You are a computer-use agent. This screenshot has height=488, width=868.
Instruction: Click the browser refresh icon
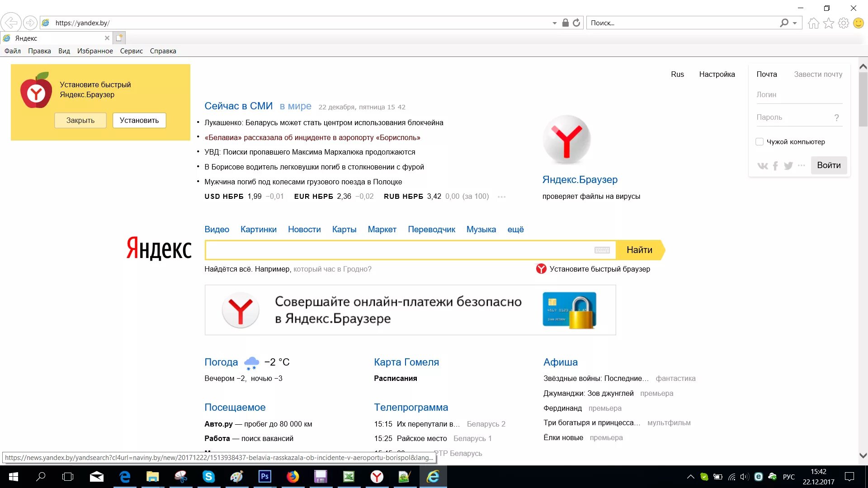pyautogui.click(x=576, y=23)
